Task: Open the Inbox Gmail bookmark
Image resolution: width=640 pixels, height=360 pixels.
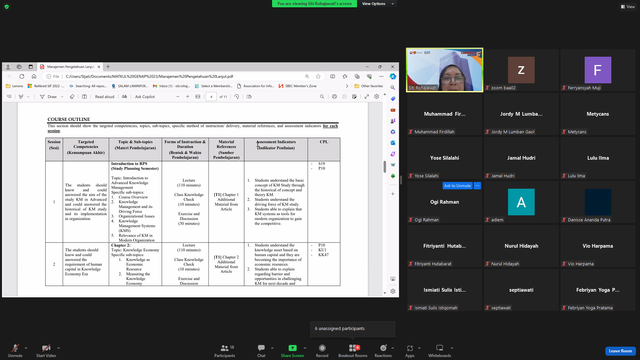Action: click(x=171, y=86)
